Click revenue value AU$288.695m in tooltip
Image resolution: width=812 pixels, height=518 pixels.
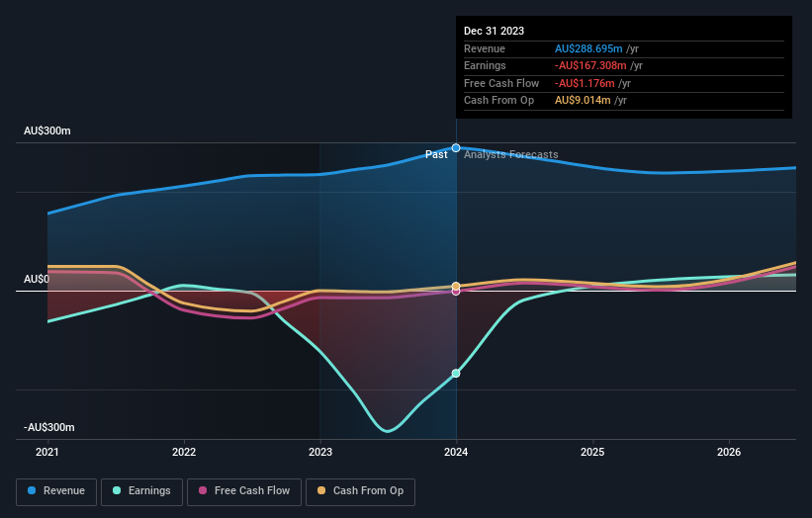pos(588,48)
